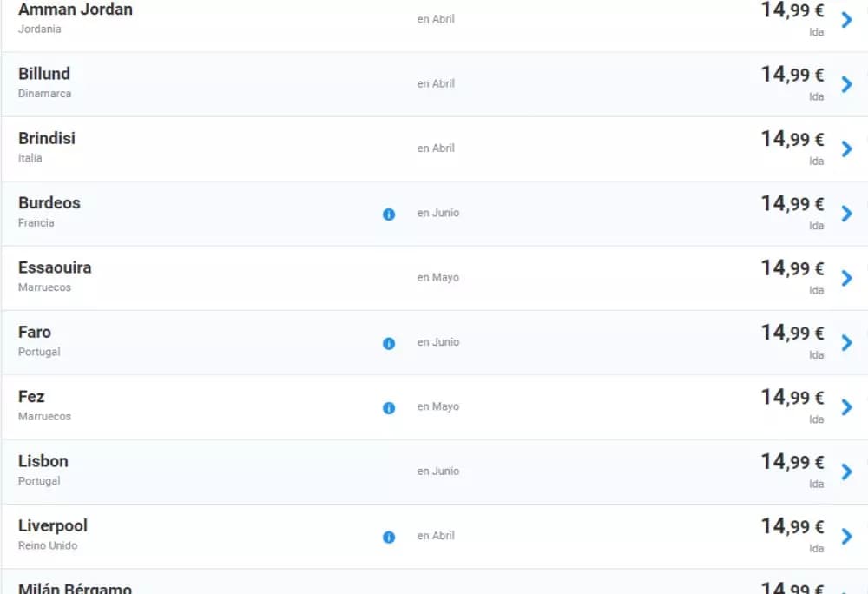
Task: Select the 14,99 € Liverpool fare
Action: (792, 526)
